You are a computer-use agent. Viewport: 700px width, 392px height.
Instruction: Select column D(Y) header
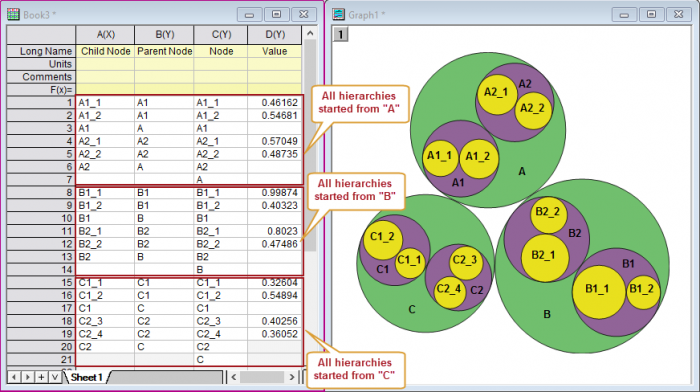coord(275,35)
